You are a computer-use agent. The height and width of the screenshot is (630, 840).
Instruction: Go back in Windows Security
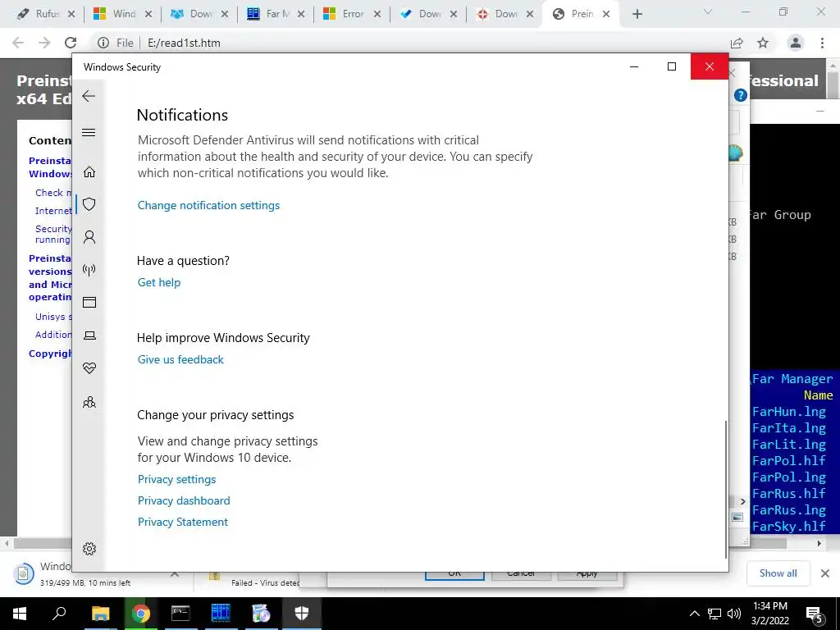point(89,96)
